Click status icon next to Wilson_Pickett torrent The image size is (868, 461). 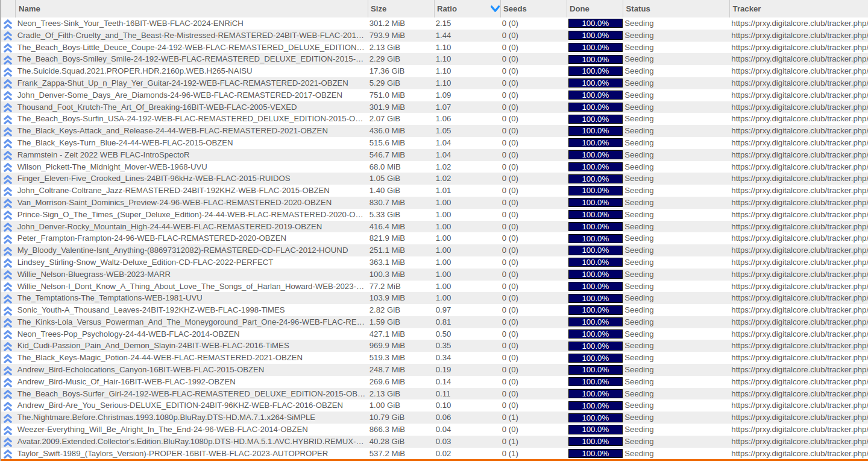tap(8, 167)
